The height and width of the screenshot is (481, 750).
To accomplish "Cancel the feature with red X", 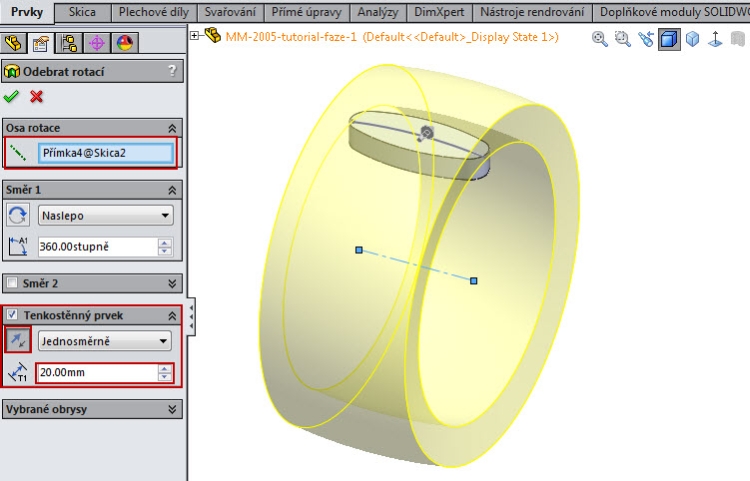I will pyautogui.click(x=36, y=97).
